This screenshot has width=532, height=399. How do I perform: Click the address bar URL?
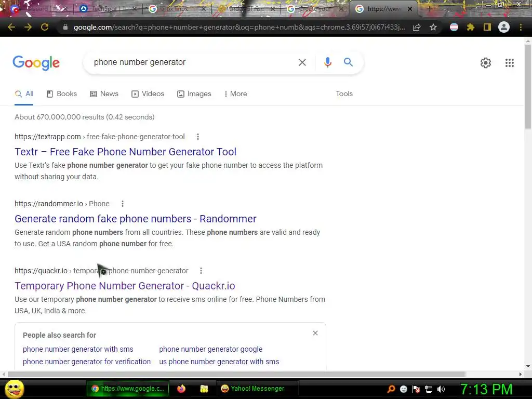239,27
